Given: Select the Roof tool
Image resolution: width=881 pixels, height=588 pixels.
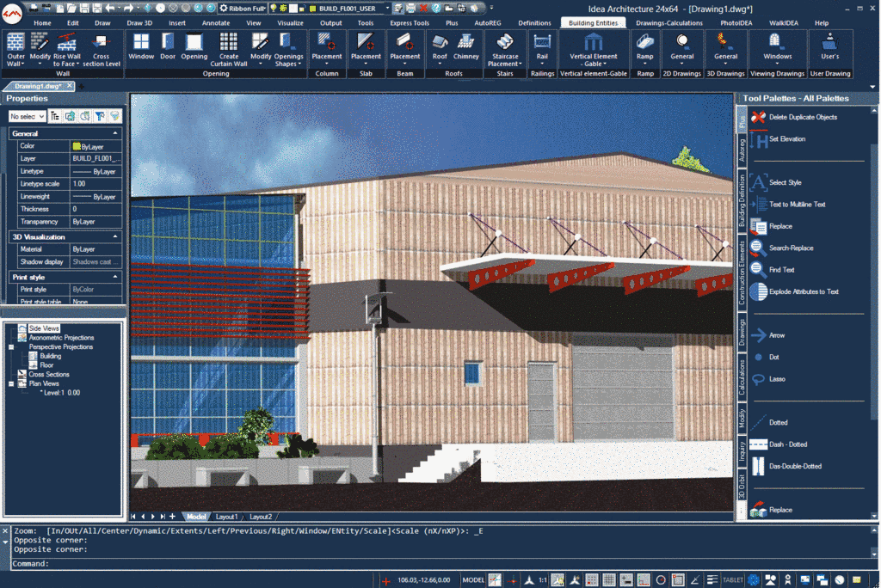Looking at the screenshot, I should pos(440,49).
